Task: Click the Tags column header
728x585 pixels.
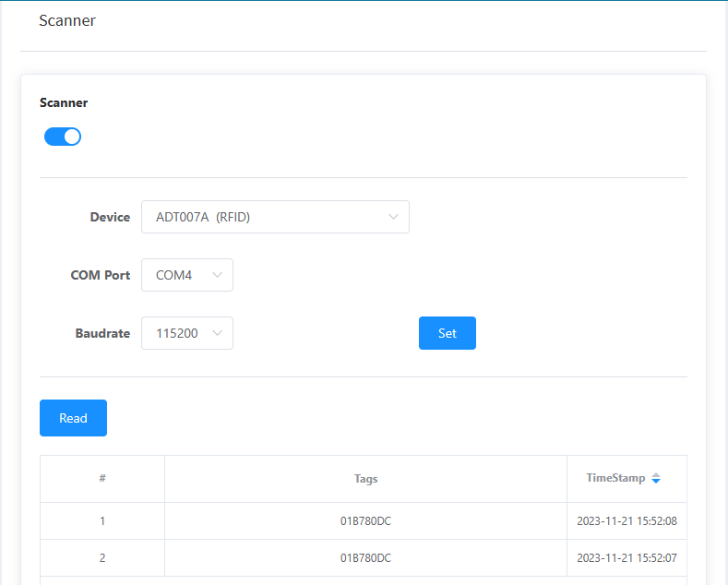Action: click(365, 479)
